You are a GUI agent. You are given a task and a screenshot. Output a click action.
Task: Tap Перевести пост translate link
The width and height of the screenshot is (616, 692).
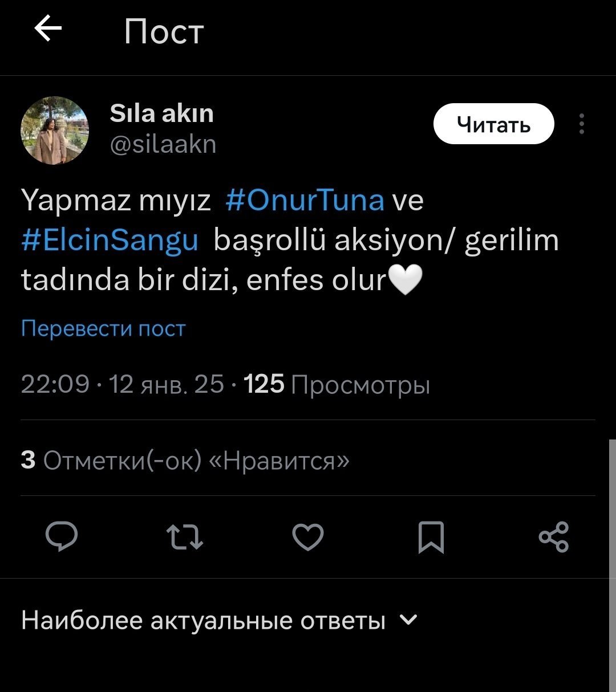[x=103, y=329]
